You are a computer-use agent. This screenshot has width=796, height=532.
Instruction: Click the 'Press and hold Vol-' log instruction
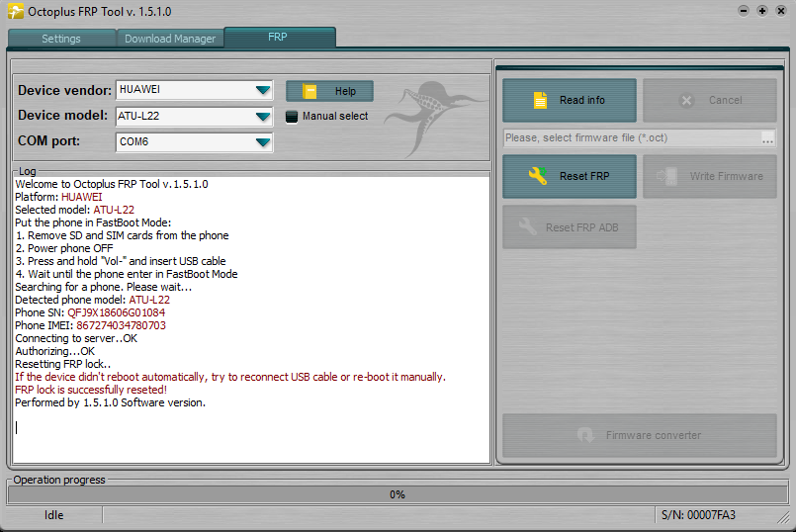[121, 261]
